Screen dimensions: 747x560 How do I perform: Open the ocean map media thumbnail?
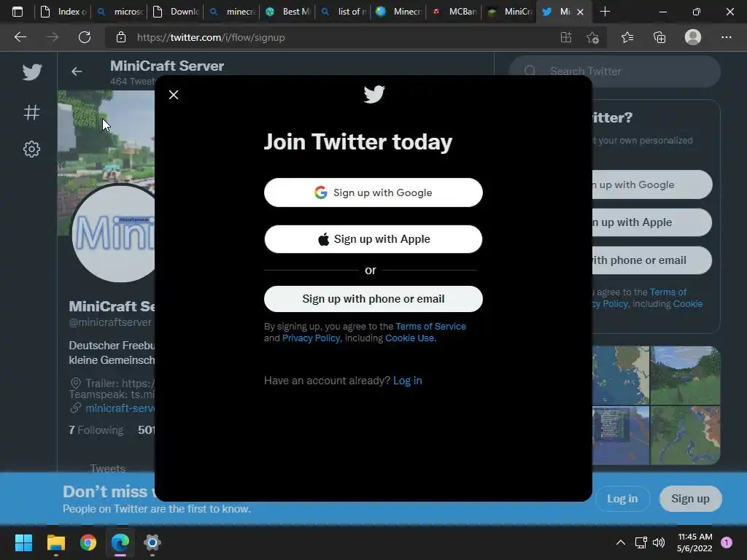(621, 376)
